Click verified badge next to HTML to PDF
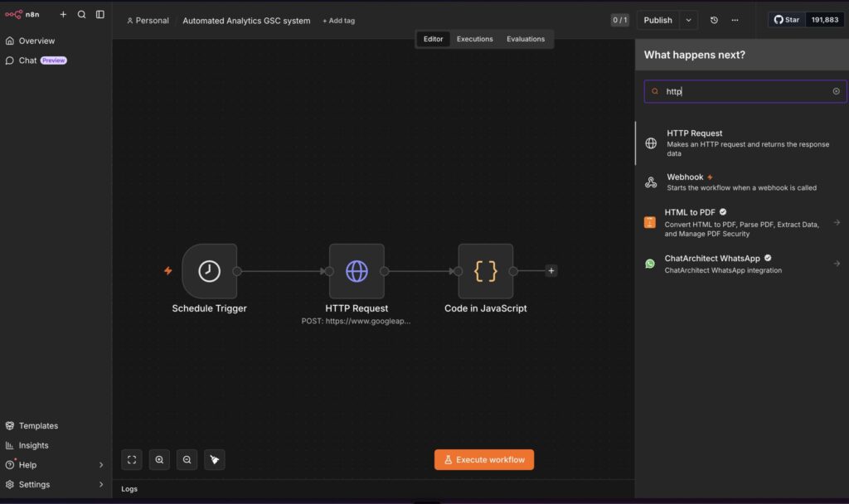Screen dimensions: 849x504 click(x=723, y=212)
